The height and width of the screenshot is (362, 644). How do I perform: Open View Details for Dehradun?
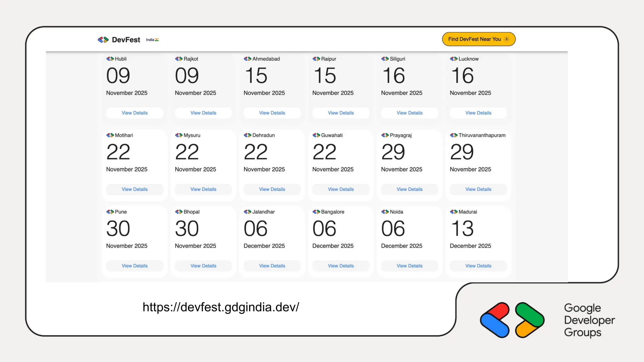coord(272,189)
